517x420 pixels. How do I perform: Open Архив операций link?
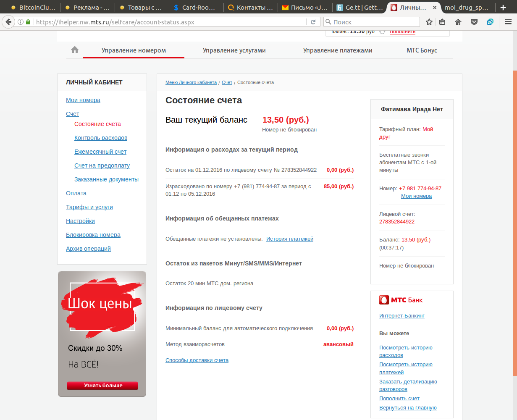pyautogui.click(x=88, y=249)
